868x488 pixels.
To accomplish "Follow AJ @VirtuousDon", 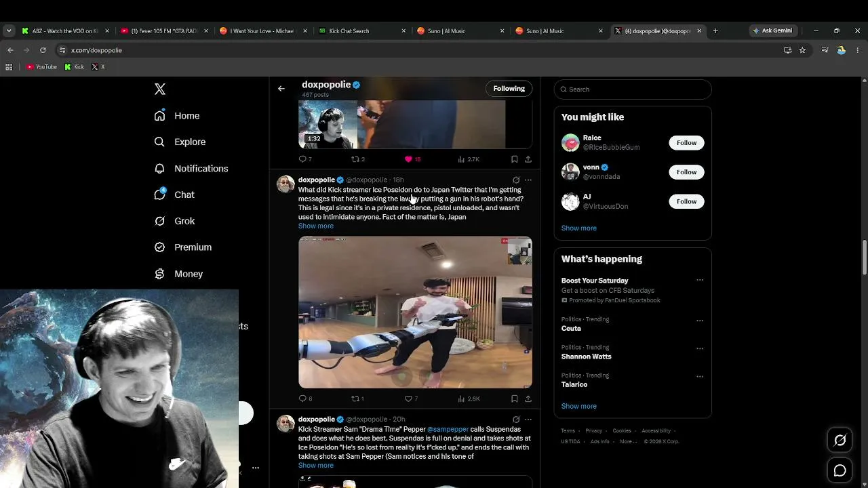I will click(x=686, y=201).
